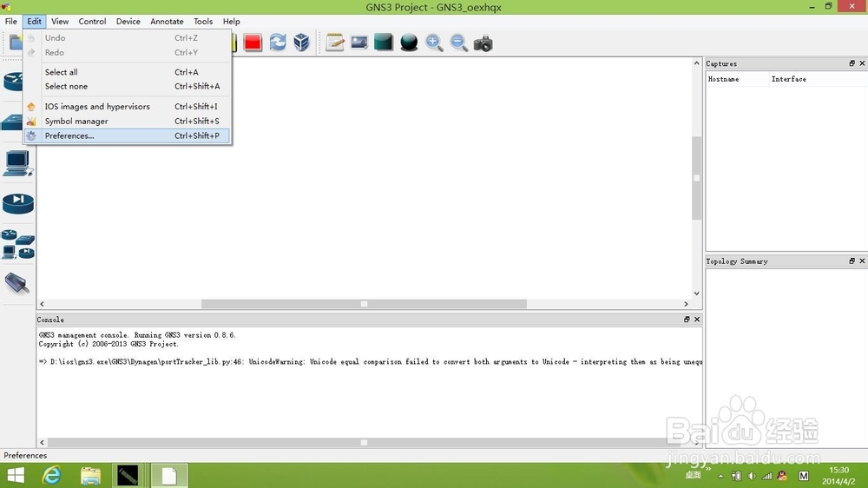Switch to the black console taskbar window
The height and width of the screenshot is (488, 868).
pyautogui.click(x=128, y=475)
